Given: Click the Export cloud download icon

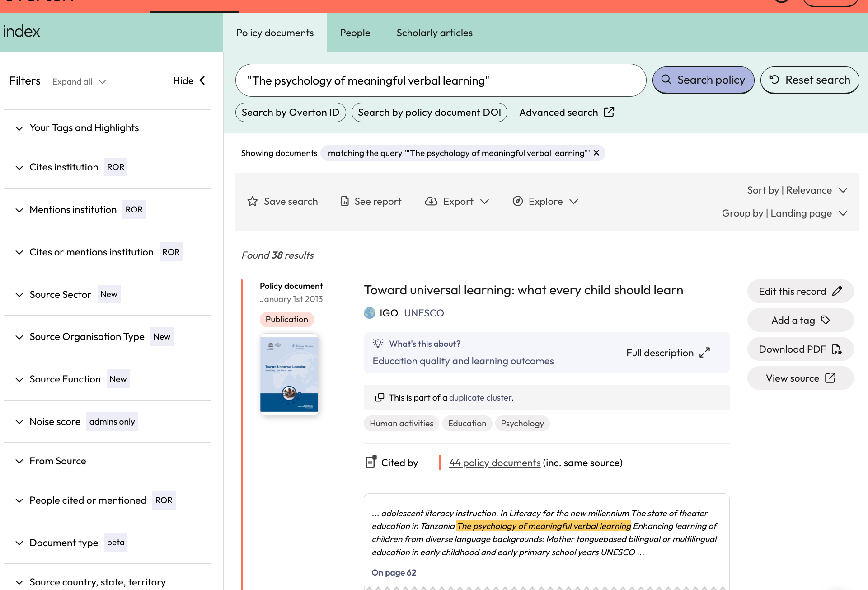Looking at the screenshot, I should (x=431, y=201).
